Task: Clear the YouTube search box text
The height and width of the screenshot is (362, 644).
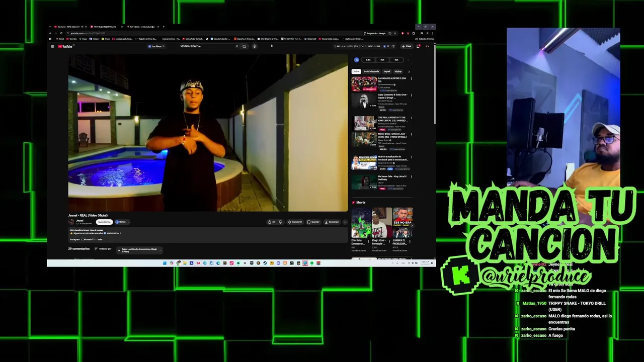Action: tap(237, 46)
